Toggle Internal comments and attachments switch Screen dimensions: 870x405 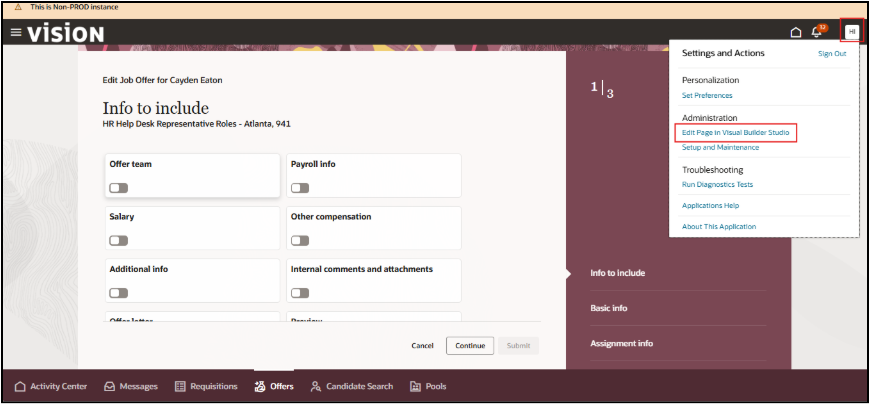300,293
